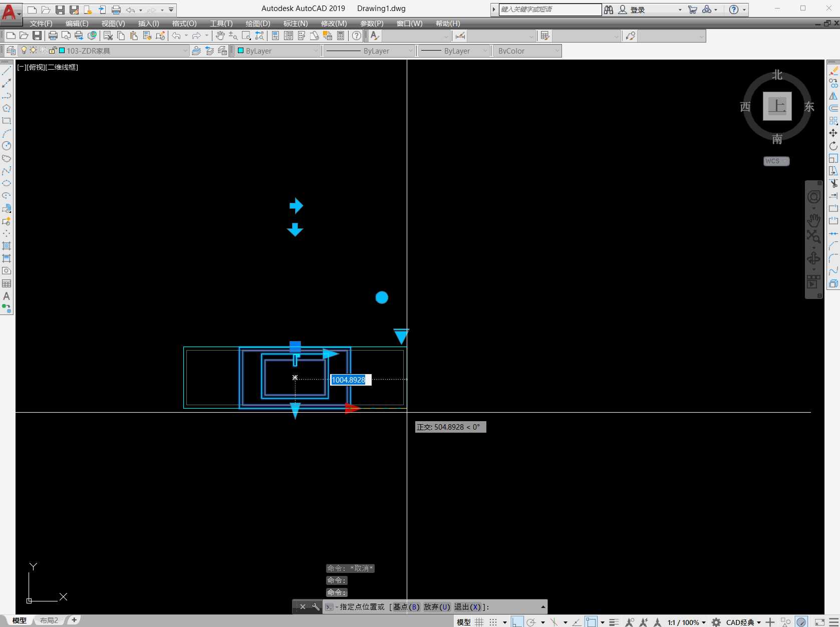This screenshot has width=840, height=627.
Task: Select the Erase tool in modify toolbar
Action: (833, 71)
